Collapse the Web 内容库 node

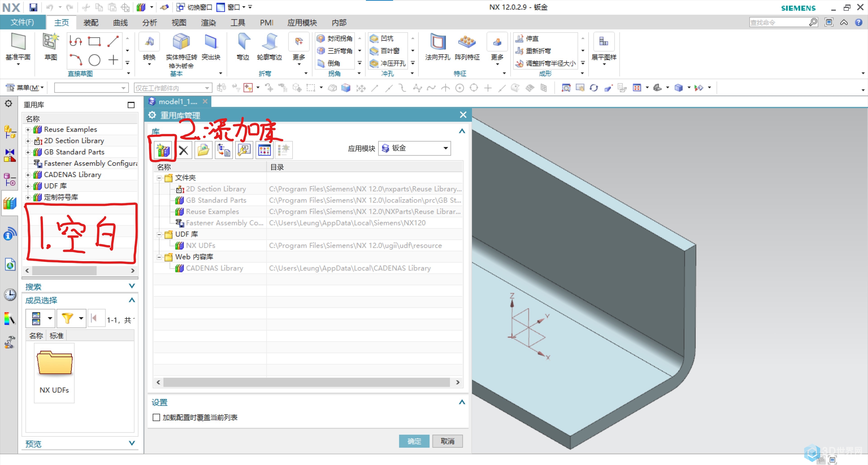point(159,257)
